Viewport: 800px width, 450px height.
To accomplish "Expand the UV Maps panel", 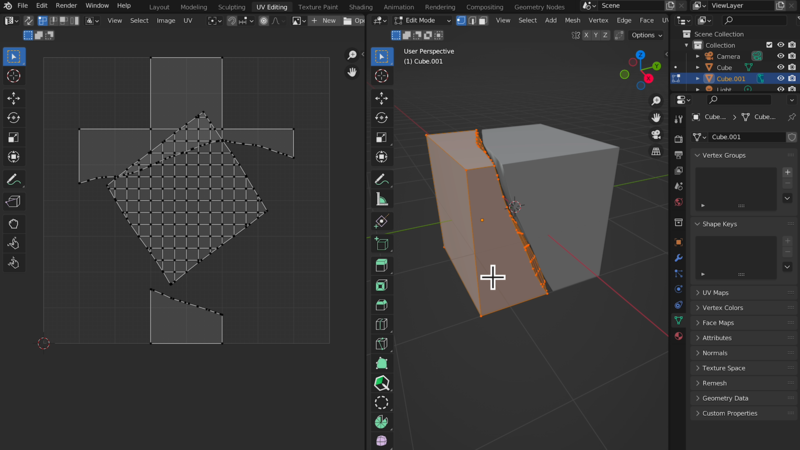I will pos(743,293).
